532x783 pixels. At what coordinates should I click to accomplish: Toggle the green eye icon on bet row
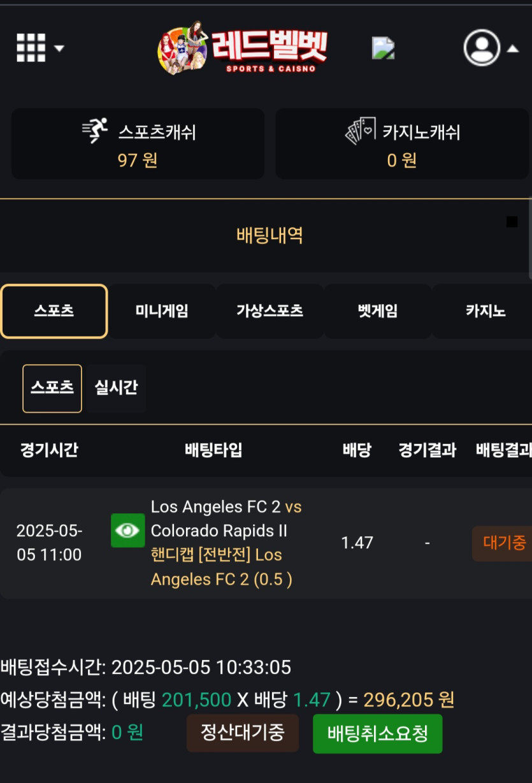pos(127,531)
